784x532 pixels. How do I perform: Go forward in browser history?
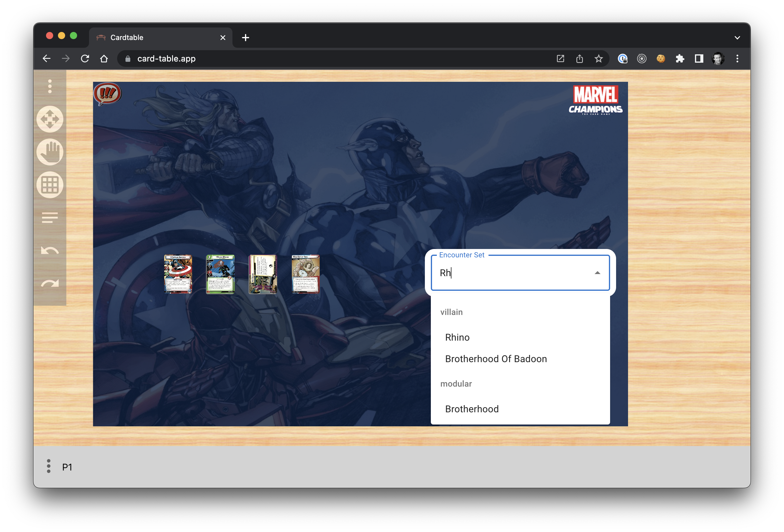(x=66, y=59)
